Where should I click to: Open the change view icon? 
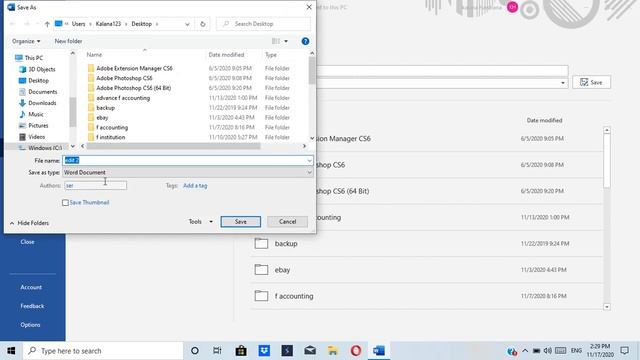[x=276, y=41]
